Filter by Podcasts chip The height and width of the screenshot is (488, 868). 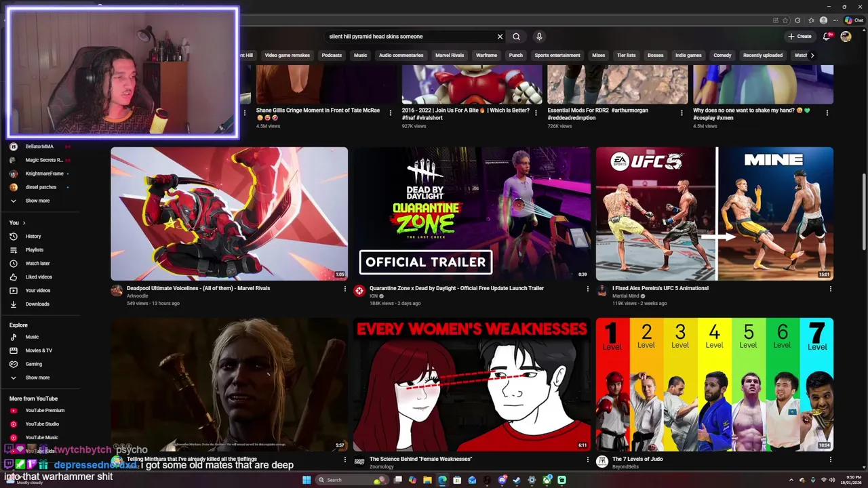(332, 55)
